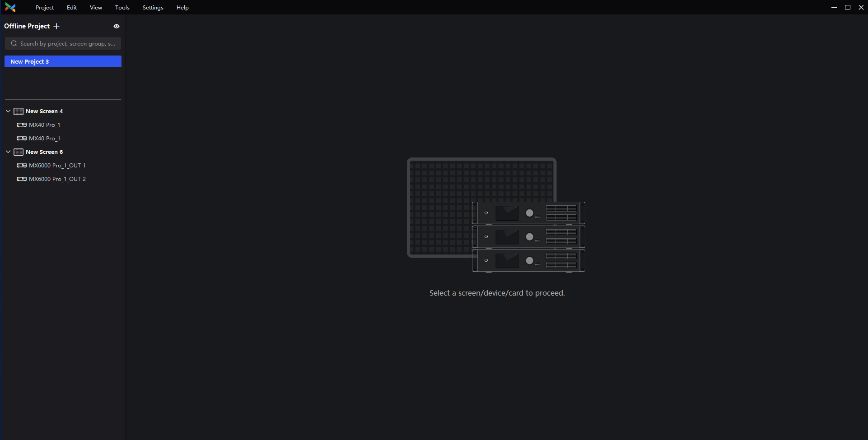Screen dimensions: 868x440
Task: Open the Tools menu
Action: (x=122, y=8)
